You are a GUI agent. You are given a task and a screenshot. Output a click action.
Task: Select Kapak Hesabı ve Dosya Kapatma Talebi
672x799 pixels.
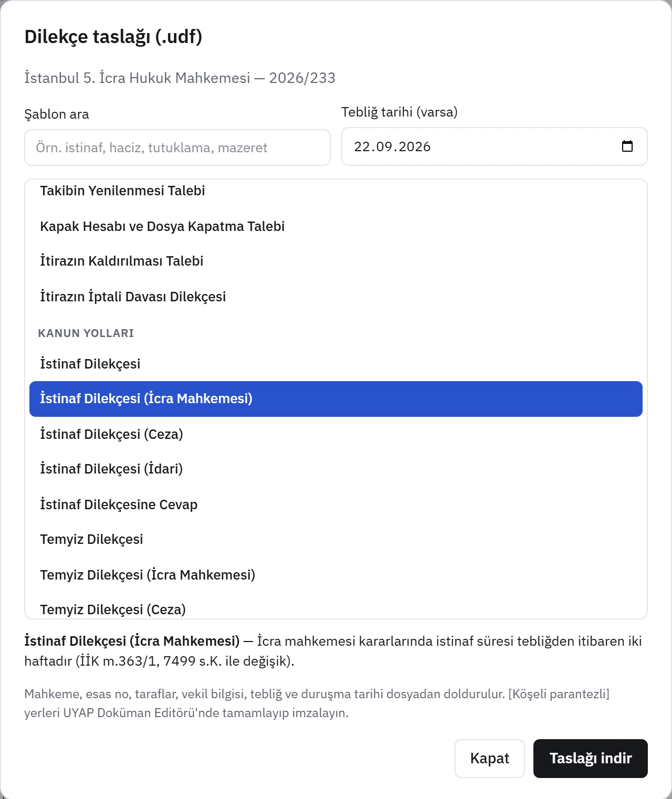click(336, 226)
